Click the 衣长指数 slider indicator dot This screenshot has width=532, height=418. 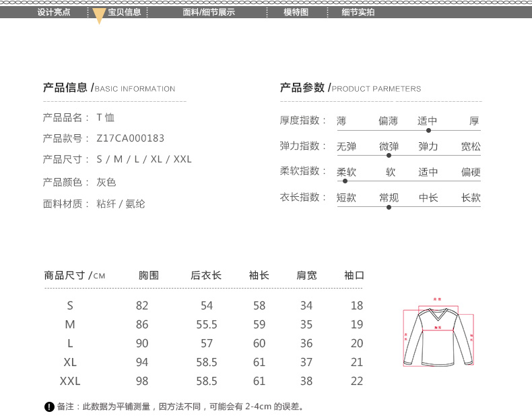pyautogui.click(x=389, y=207)
